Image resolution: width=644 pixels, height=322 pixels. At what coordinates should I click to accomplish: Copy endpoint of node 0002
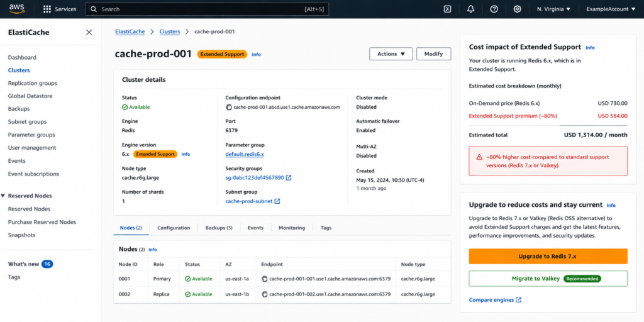pos(265,294)
